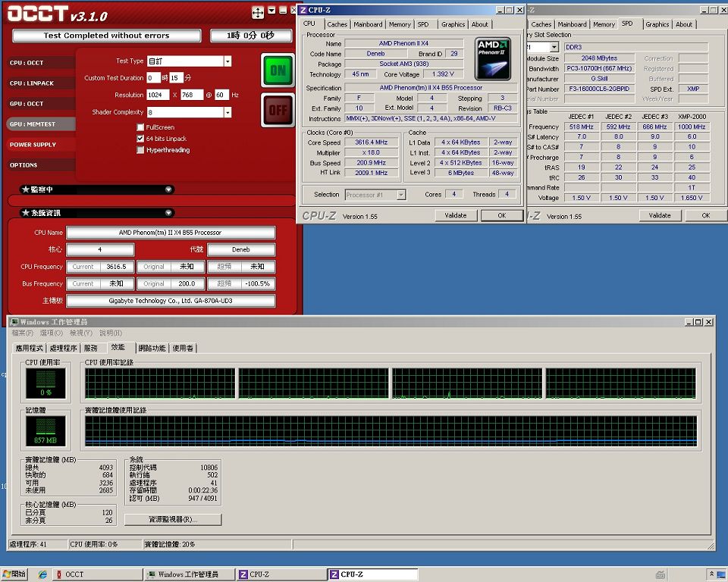Open the Processor #1 selection dropdown
Image resolution: width=728 pixels, height=582 pixels.
click(401, 195)
